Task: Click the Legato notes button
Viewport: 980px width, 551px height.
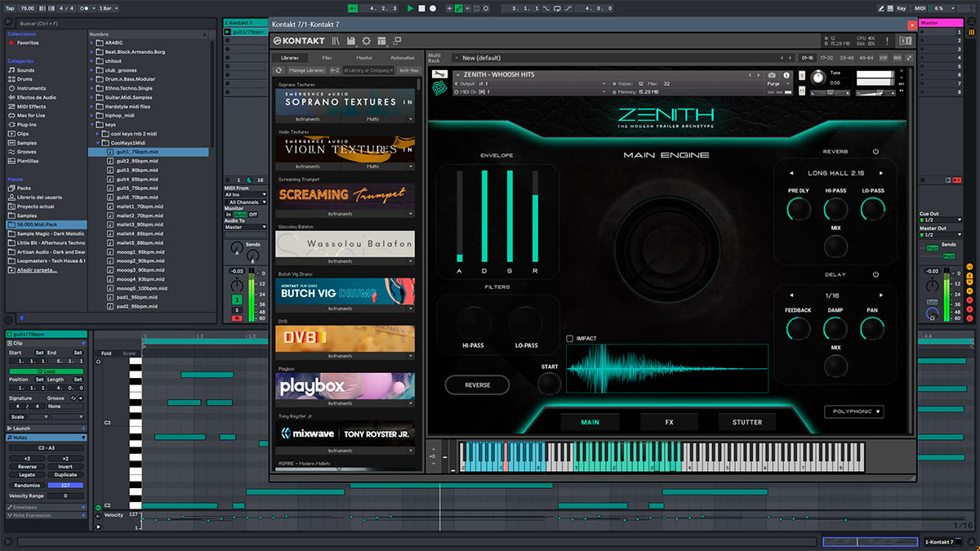Action: pos(26,474)
